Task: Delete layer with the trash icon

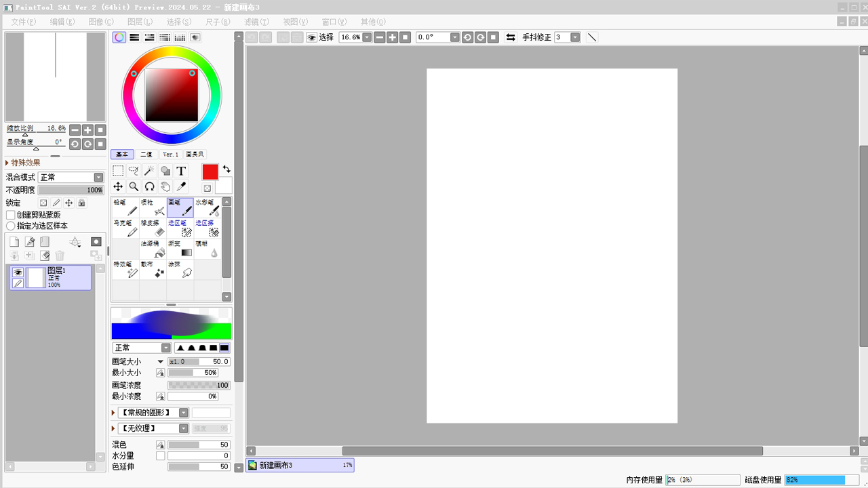Action: [60, 256]
